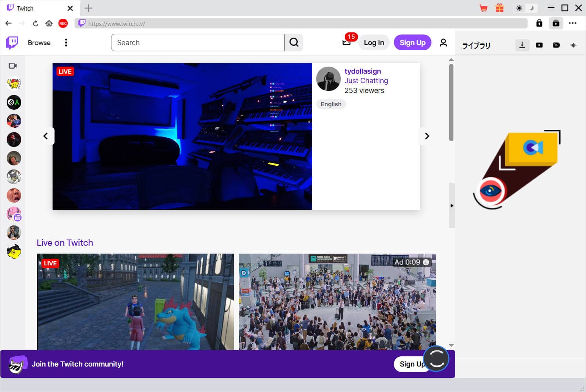Open the Browse menu
The image size is (586, 392).
39,42
